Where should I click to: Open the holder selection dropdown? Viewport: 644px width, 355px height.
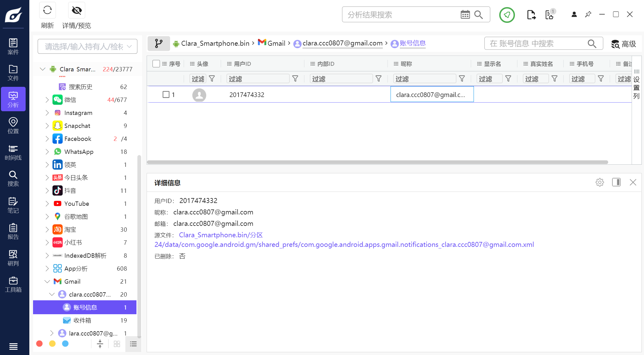(87, 46)
